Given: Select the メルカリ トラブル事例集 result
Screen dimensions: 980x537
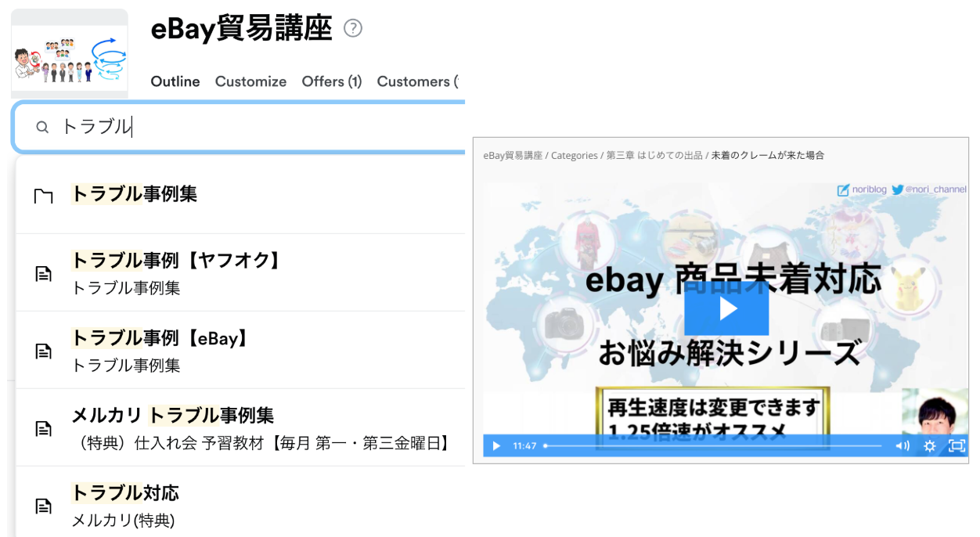Looking at the screenshot, I should pyautogui.click(x=240, y=427).
